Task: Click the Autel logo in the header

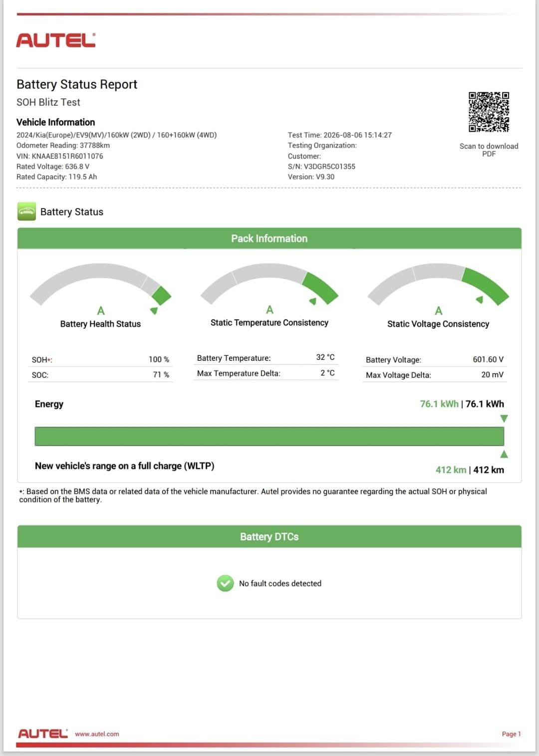Action: coord(56,40)
